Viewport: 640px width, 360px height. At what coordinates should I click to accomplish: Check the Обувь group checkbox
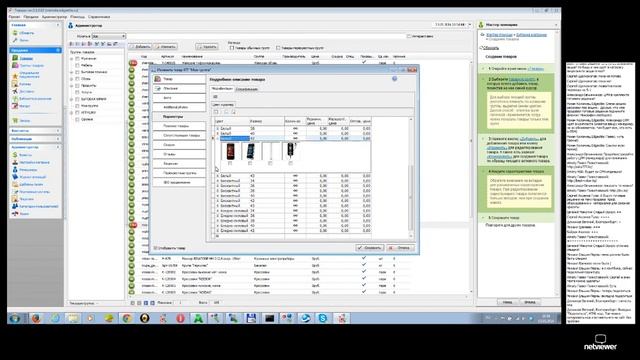[x=77, y=79]
